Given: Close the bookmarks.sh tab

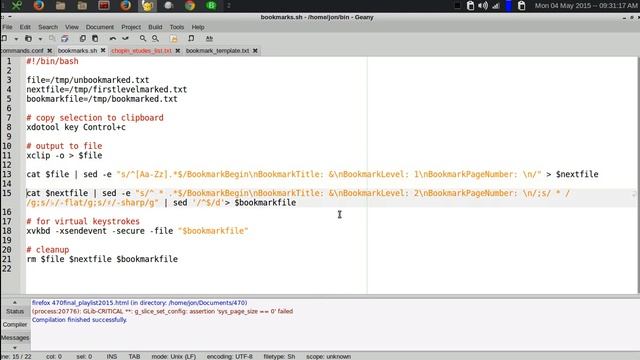Looking at the screenshot, I should [x=103, y=51].
